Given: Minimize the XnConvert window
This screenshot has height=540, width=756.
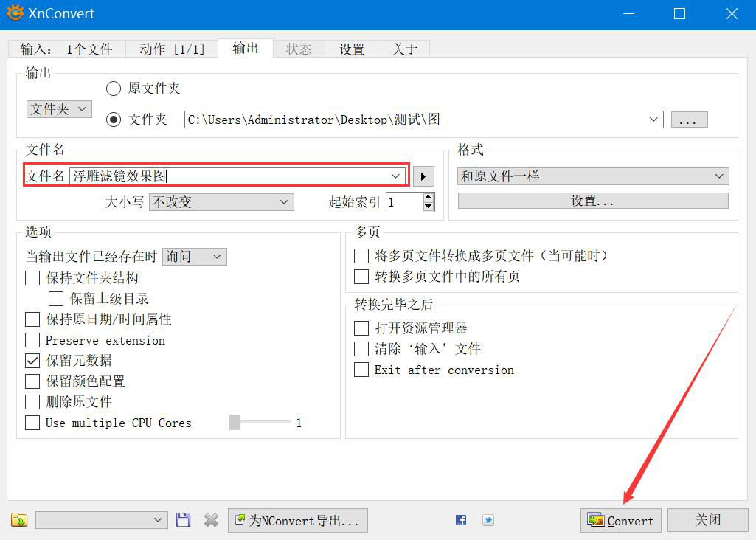Looking at the screenshot, I should click(x=628, y=14).
